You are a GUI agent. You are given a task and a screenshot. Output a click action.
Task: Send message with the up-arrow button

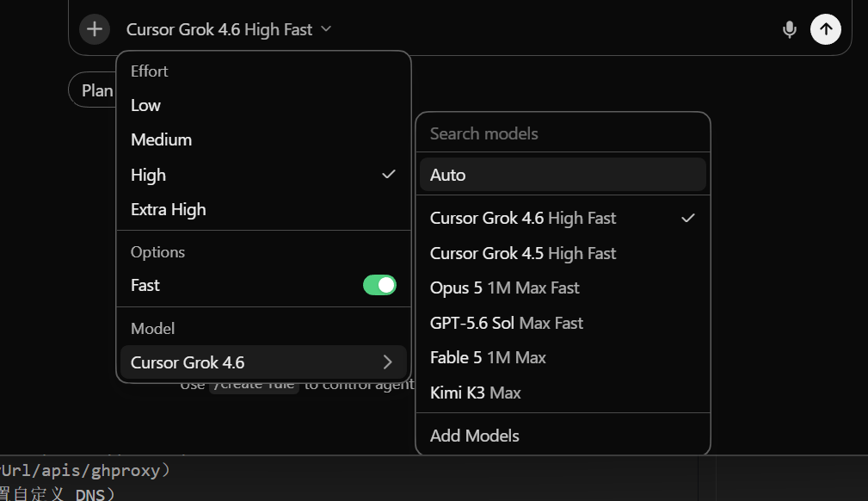(825, 28)
